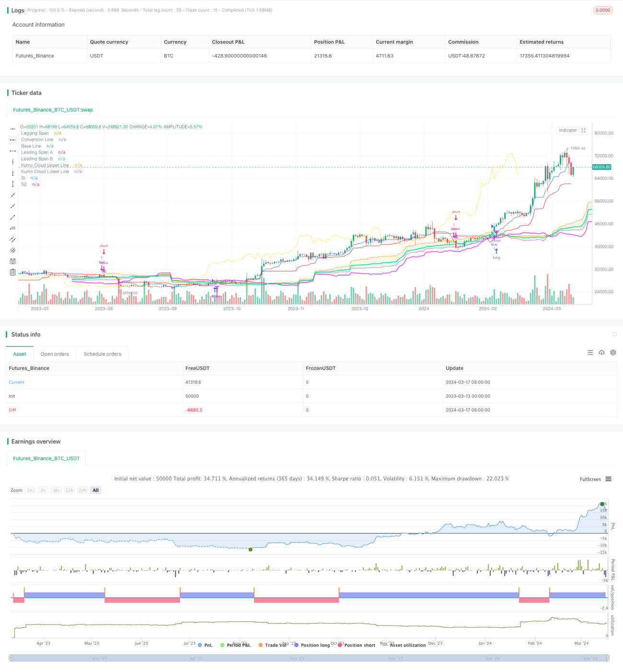This screenshot has height=672, width=623.
Task: Delete all drawings with trash icon
Action: pyautogui.click(x=13, y=272)
